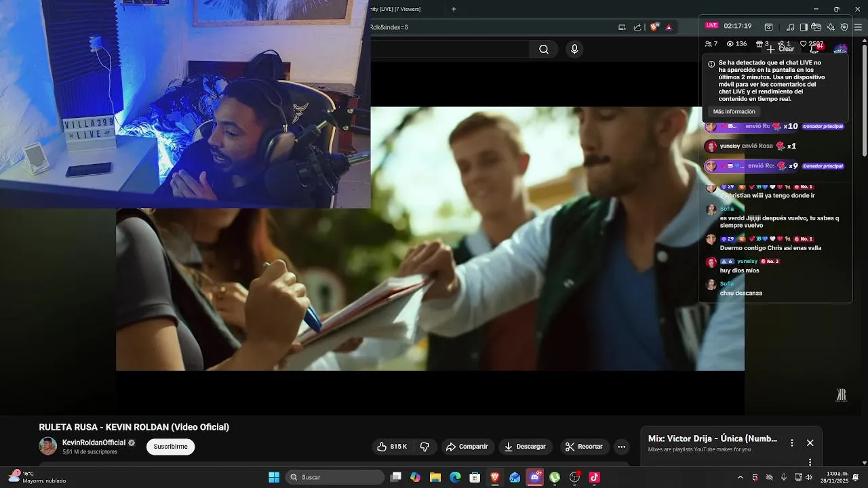Click chat message 'chau descansa'
This screenshot has height=488, width=868.
click(741, 293)
